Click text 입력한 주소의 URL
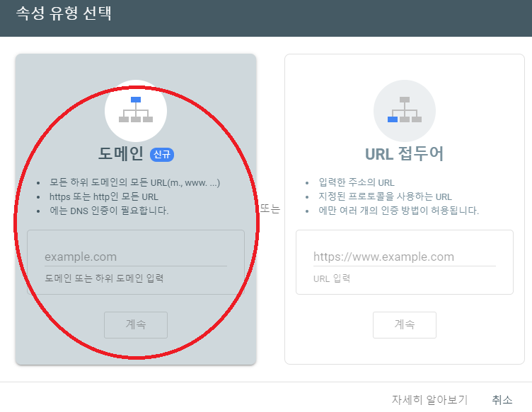The image size is (532, 412). coord(357,182)
